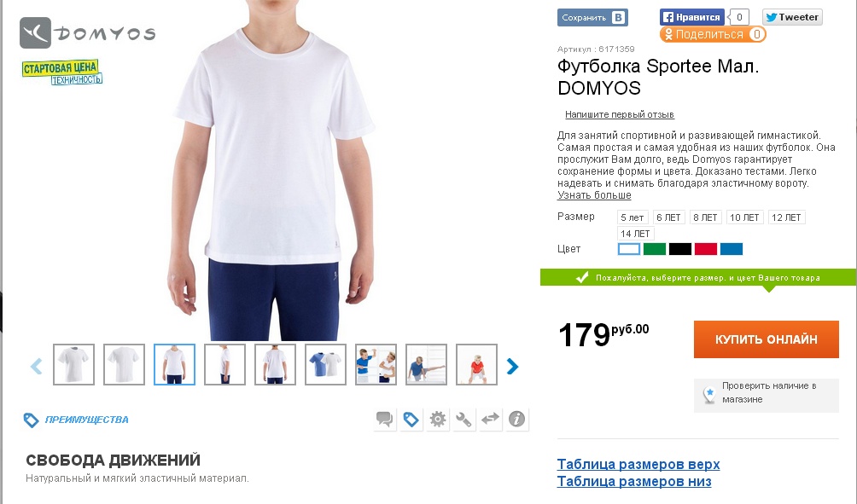Save to VK with Сохранить button
Image resolution: width=857 pixels, height=504 pixels.
(x=592, y=17)
